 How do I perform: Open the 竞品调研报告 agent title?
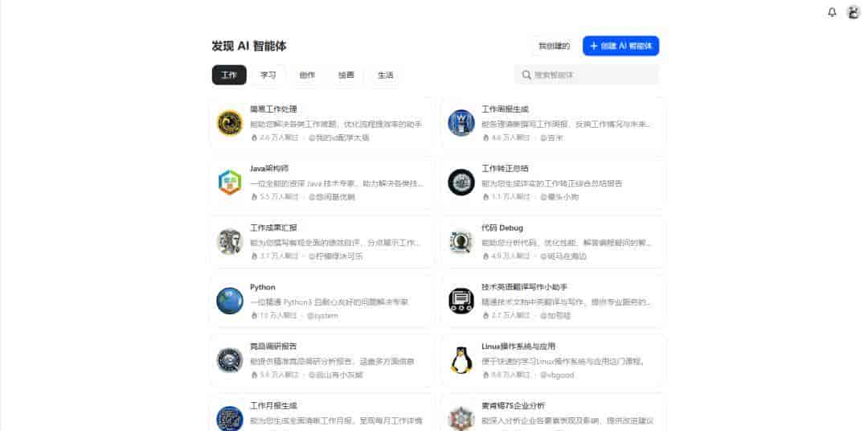click(x=273, y=346)
